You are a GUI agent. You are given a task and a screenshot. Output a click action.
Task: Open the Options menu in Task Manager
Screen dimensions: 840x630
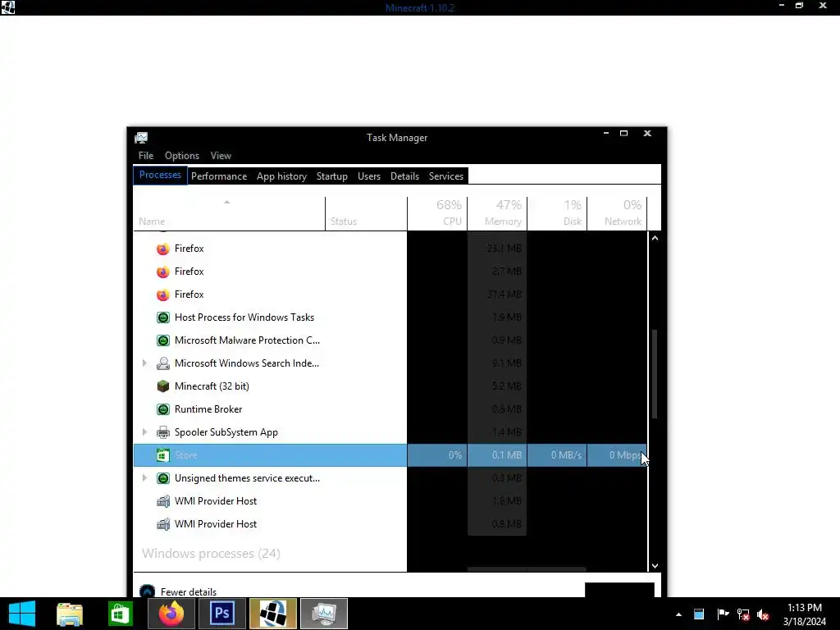coord(181,155)
